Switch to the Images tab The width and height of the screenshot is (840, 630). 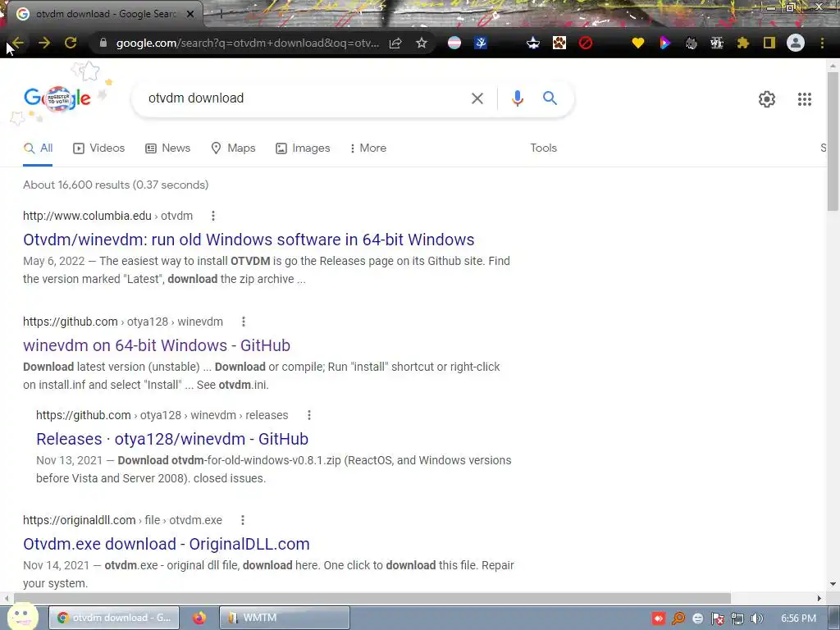(303, 148)
